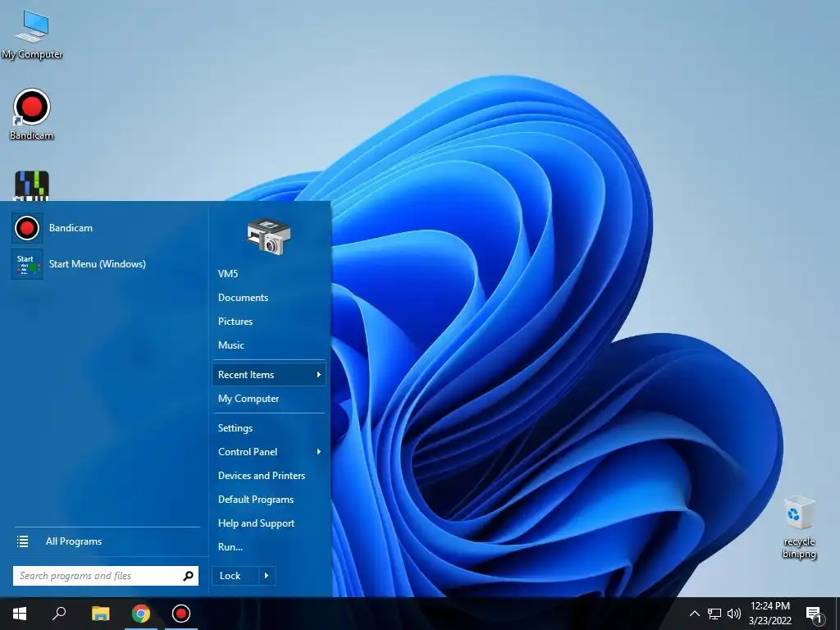Screen dimensions: 840x630
Task: Open Help and Support
Action: click(x=268, y=523)
